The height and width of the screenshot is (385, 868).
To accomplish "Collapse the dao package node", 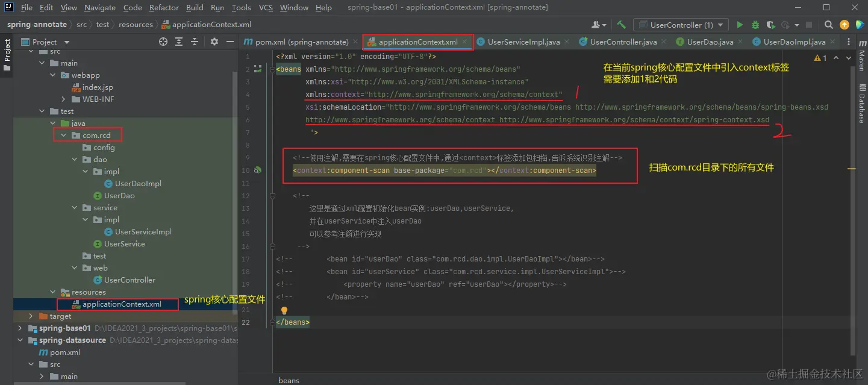I will point(75,160).
